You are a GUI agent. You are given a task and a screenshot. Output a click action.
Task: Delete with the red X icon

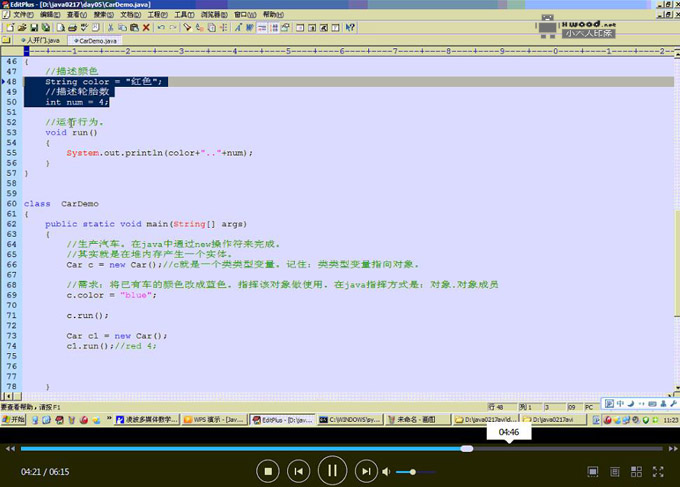point(146,28)
